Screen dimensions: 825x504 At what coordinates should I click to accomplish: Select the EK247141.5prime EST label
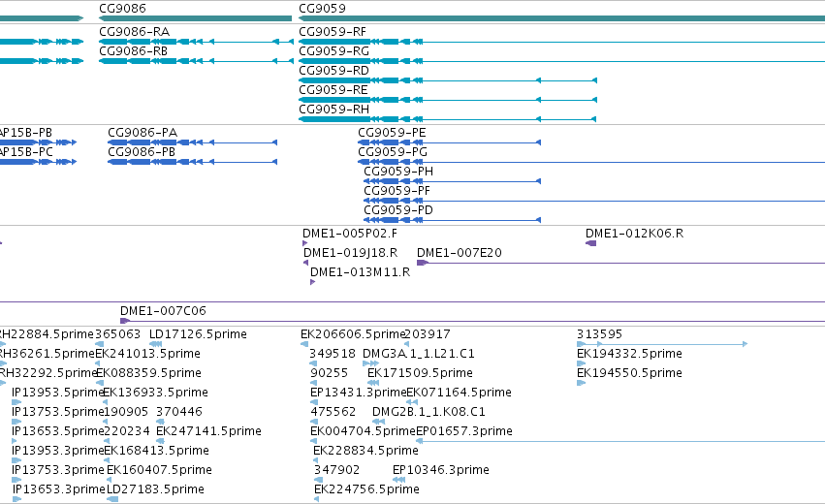point(208,431)
